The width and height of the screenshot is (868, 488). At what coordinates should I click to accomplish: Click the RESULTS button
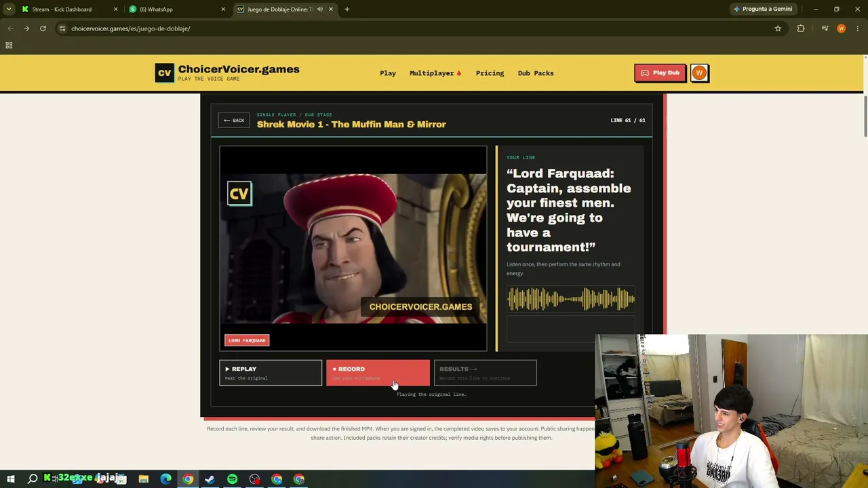[x=485, y=373]
